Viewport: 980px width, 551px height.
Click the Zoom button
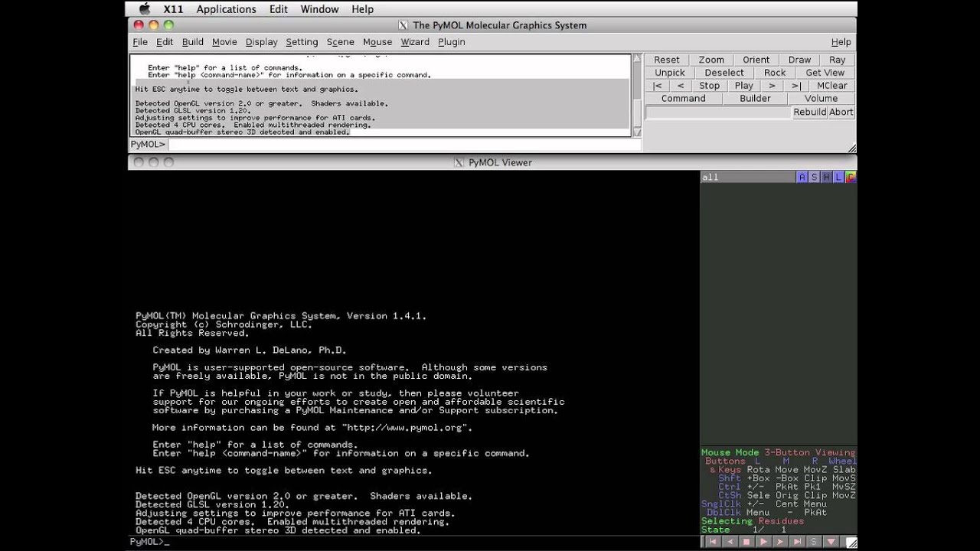(710, 60)
